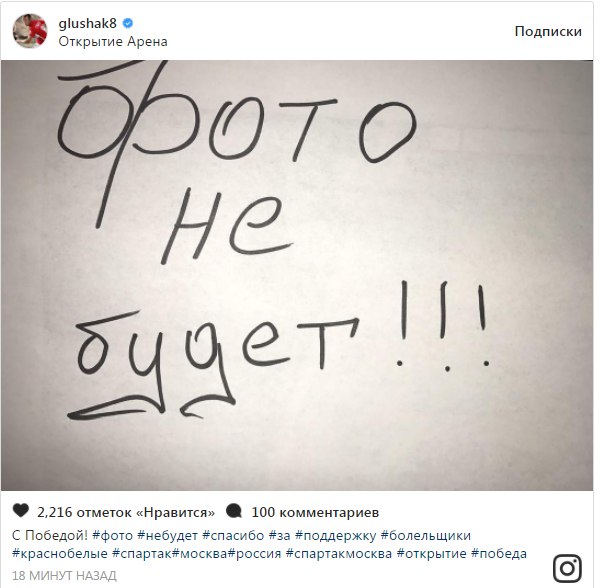This screenshot has height=588, width=601.
Task: Open the Instagram logo icon
Action: (x=567, y=568)
